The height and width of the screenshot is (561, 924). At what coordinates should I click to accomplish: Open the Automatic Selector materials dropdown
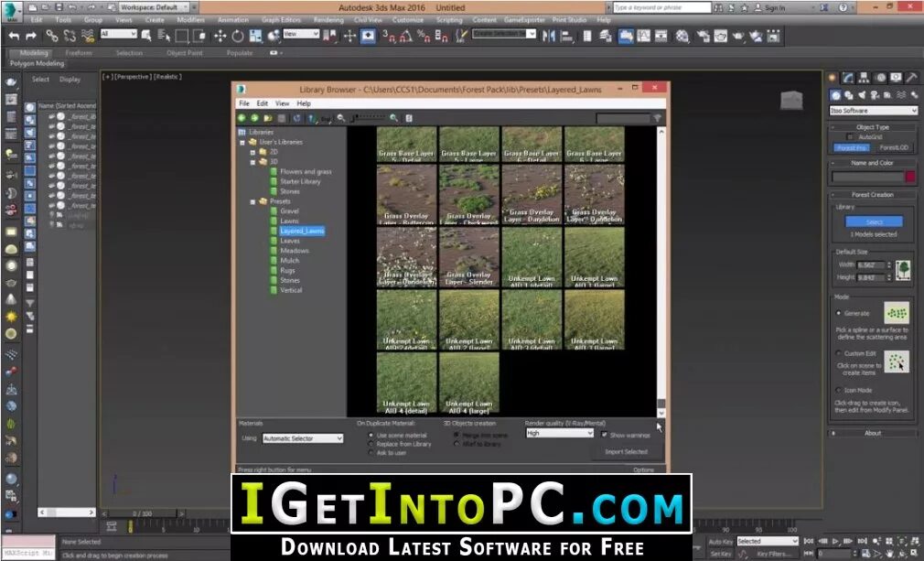click(x=302, y=438)
